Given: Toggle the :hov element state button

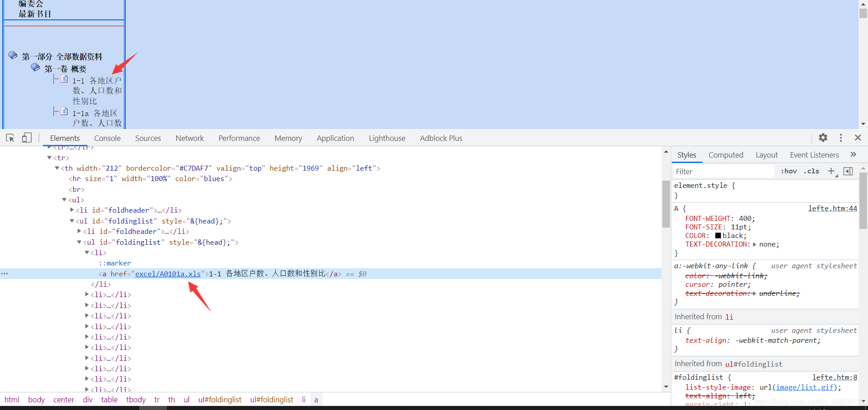Looking at the screenshot, I should (789, 171).
